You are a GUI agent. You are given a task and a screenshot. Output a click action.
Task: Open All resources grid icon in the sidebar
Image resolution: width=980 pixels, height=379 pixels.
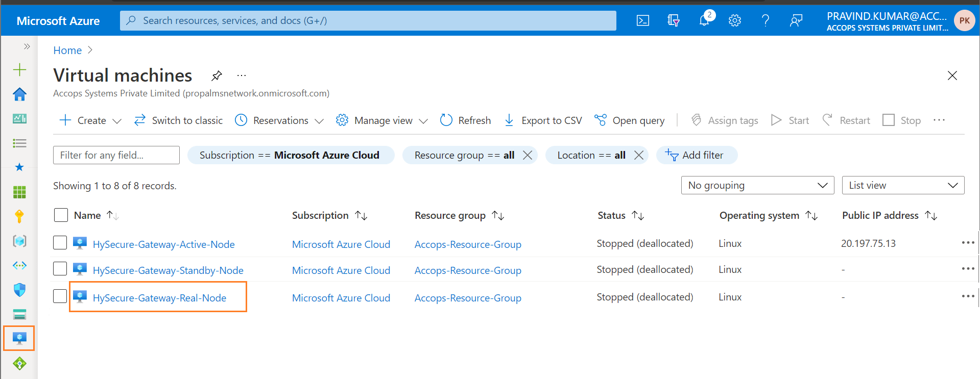(19, 192)
